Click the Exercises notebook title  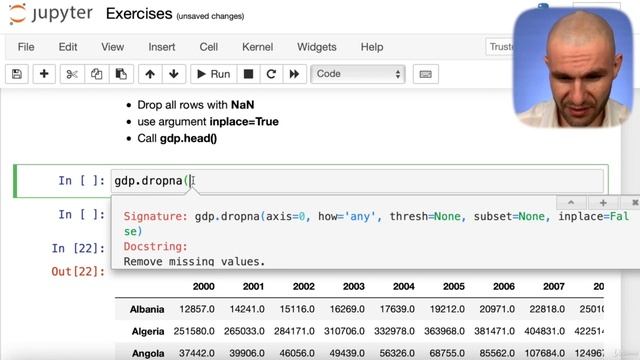(x=139, y=14)
